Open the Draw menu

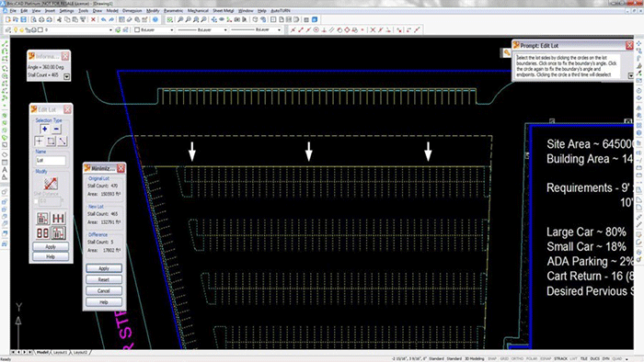(98, 11)
